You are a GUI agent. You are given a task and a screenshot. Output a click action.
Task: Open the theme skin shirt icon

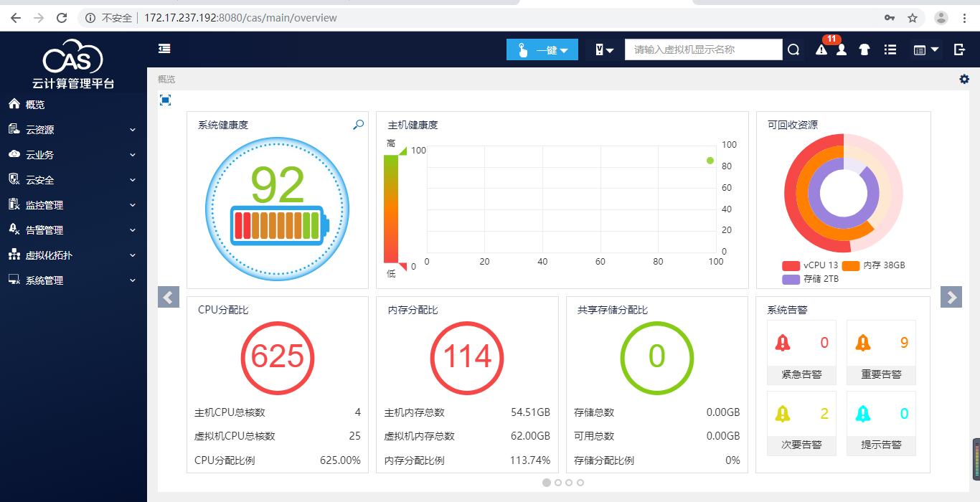pos(864,49)
